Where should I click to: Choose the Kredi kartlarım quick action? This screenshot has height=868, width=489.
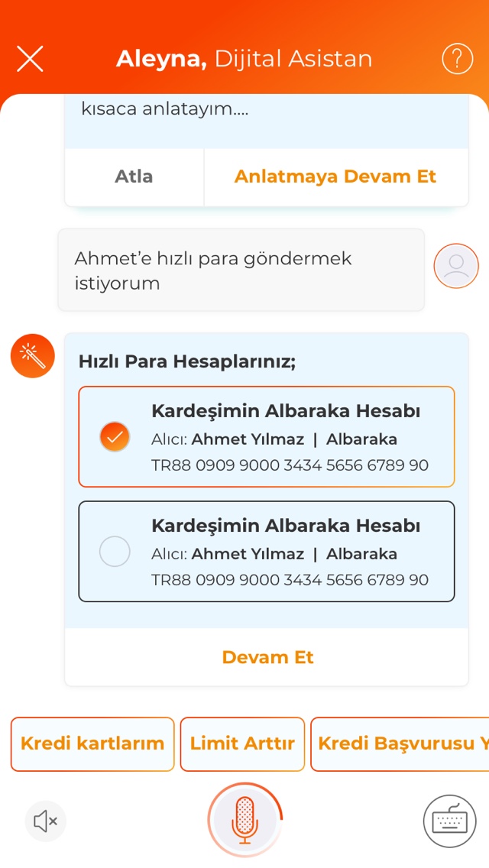click(x=92, y=743)
